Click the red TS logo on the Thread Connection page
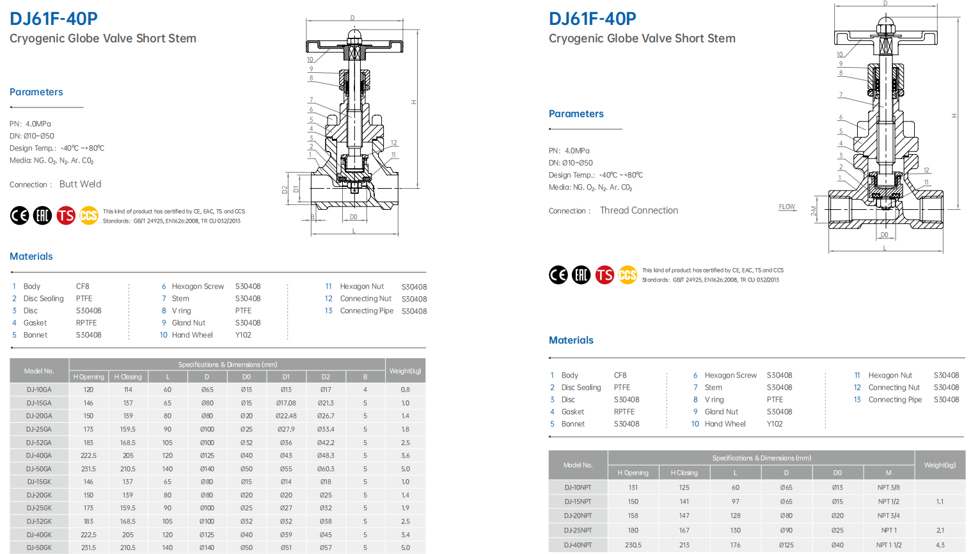The height and width of the screenshot is (554, 980). tap(604, 275)
